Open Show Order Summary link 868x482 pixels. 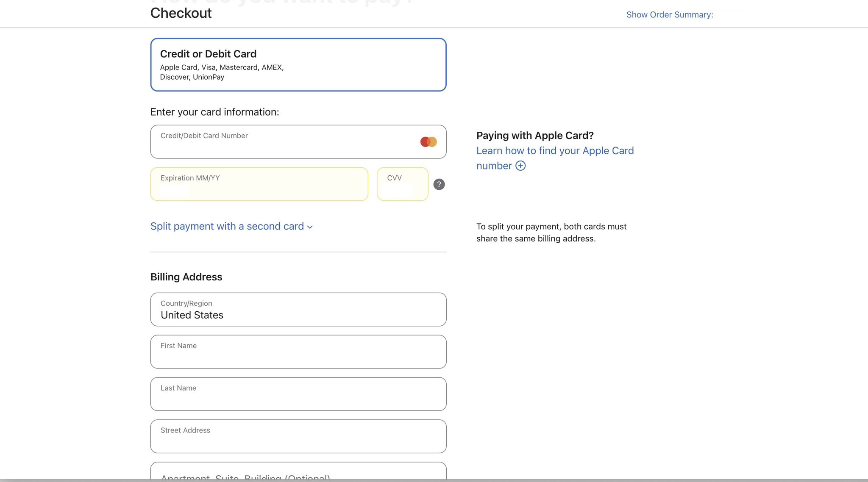(x=670, y=15)
